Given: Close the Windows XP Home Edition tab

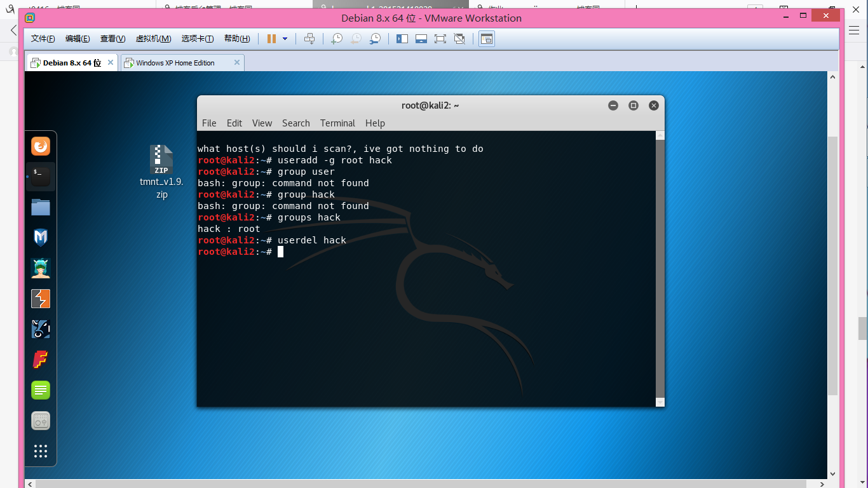Looking at the screenshot, I should pos(237,62).
